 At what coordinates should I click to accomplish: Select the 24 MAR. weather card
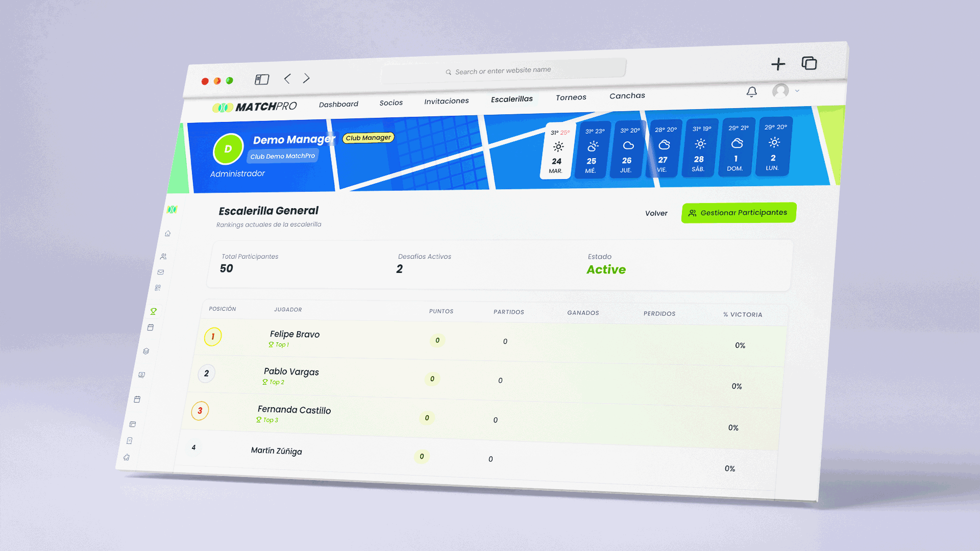(557, 151)
